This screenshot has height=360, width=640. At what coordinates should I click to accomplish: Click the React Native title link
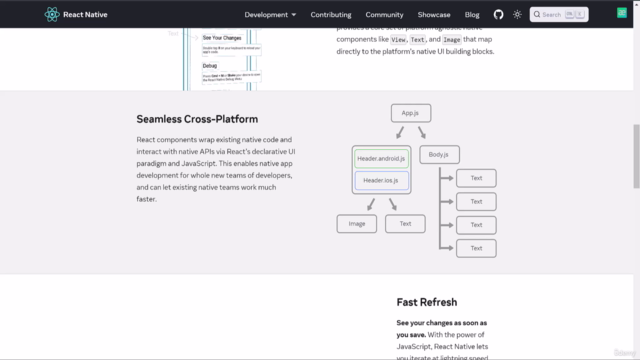[85, 15]
